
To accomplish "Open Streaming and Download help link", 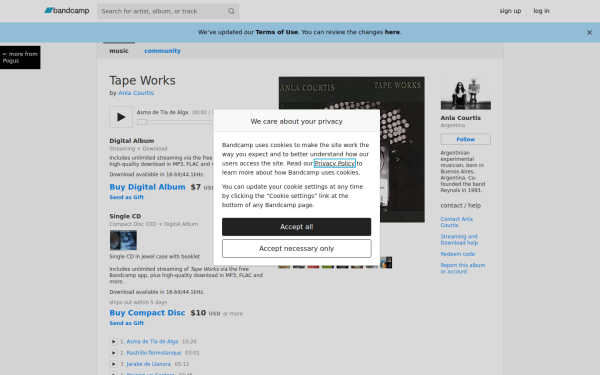I will tap(459, 240).
